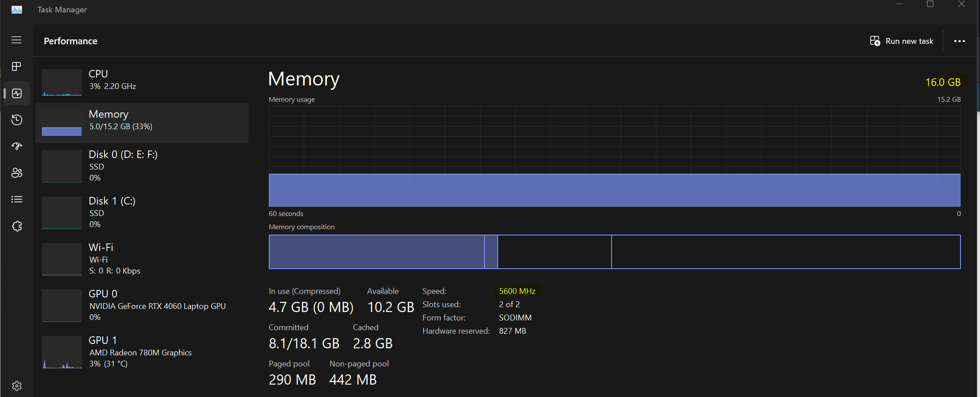Open the Users page icon
Screen dimensions: 980x397
pos(17,173)
